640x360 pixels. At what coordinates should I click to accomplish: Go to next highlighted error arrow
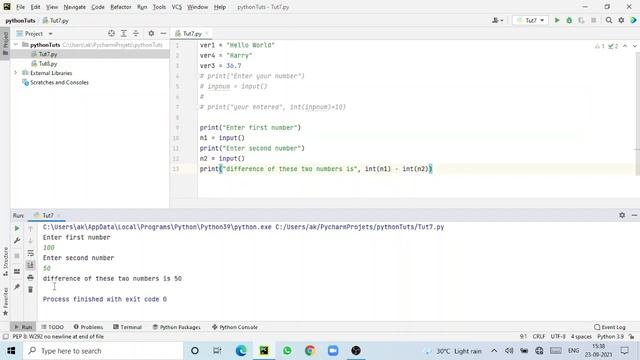tap(635, 46)
